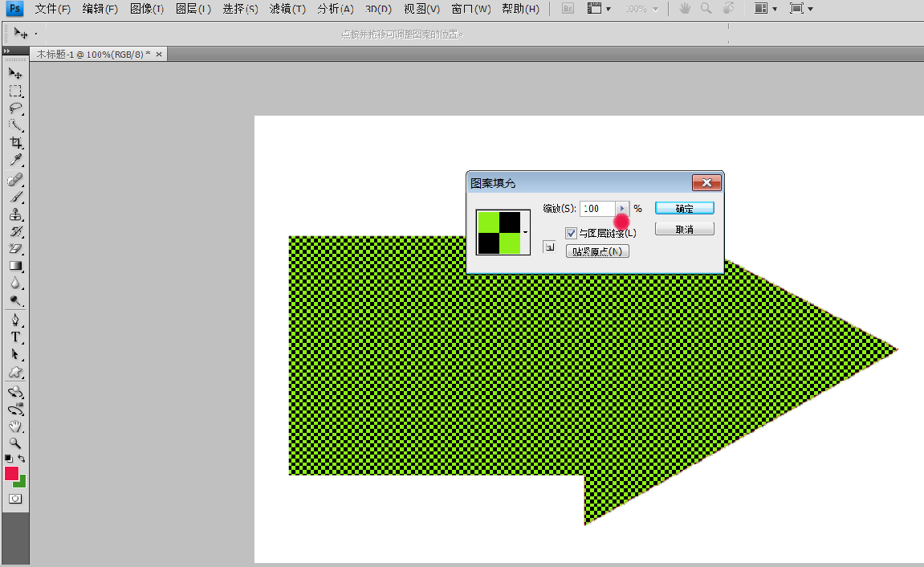This screenshot has width=924, height=567.
Task: Open the 滤镜(T) menu
Action: [287, 9]
